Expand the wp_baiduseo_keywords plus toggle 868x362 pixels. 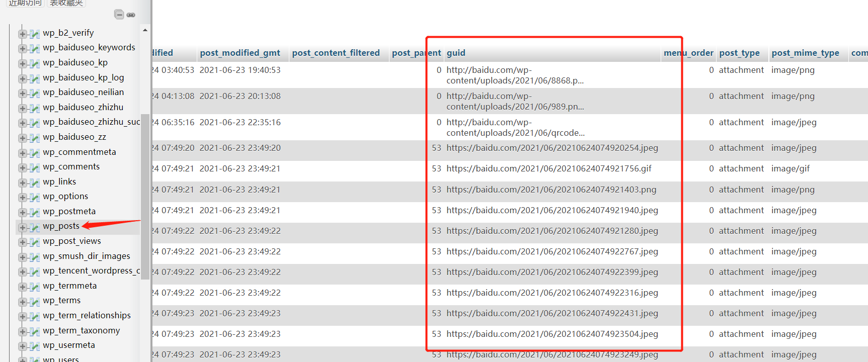23,48
